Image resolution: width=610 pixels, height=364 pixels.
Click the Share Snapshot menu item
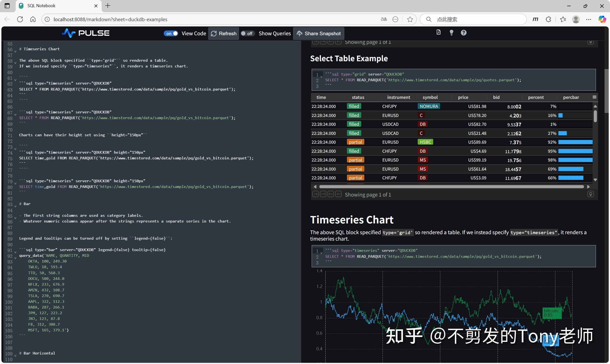click(x=318, y=33)
